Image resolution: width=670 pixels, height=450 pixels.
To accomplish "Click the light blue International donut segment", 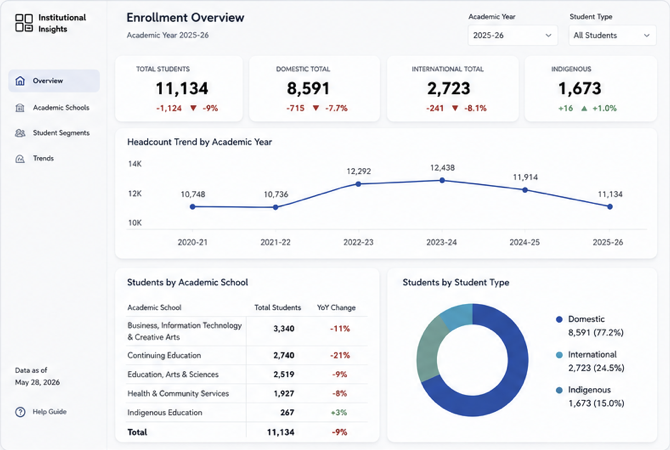I will pyautogui.click(x=458, y=315).
